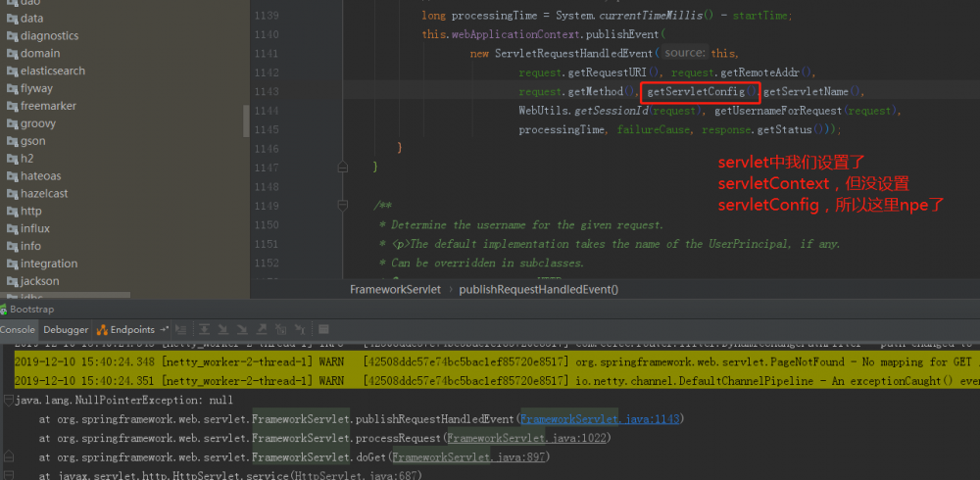Select the freemarker package folder
Image resolution: width=980 pixels, height=480 pixels.
pos(48,106)
